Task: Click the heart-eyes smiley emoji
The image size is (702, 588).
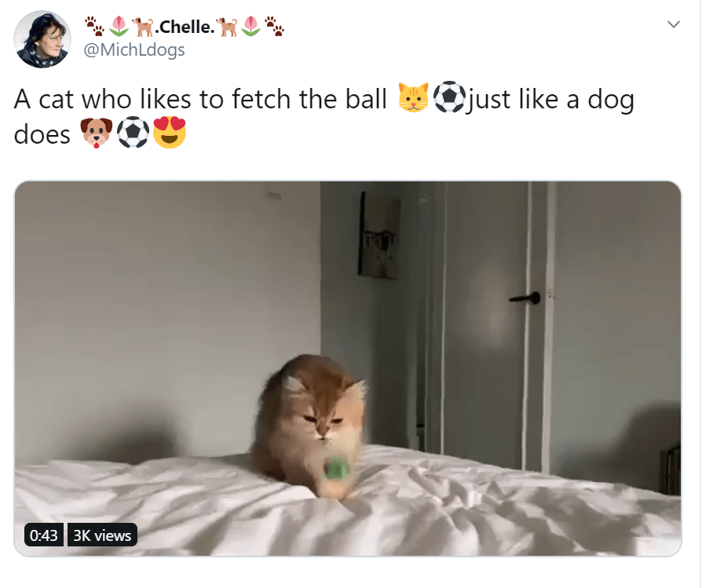Action: [x=170, y=133]
